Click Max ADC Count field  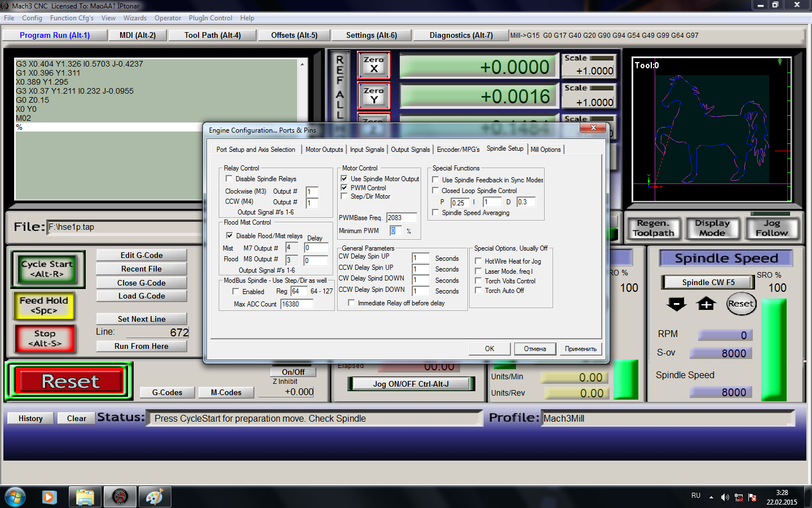click(x=297, y=304)
